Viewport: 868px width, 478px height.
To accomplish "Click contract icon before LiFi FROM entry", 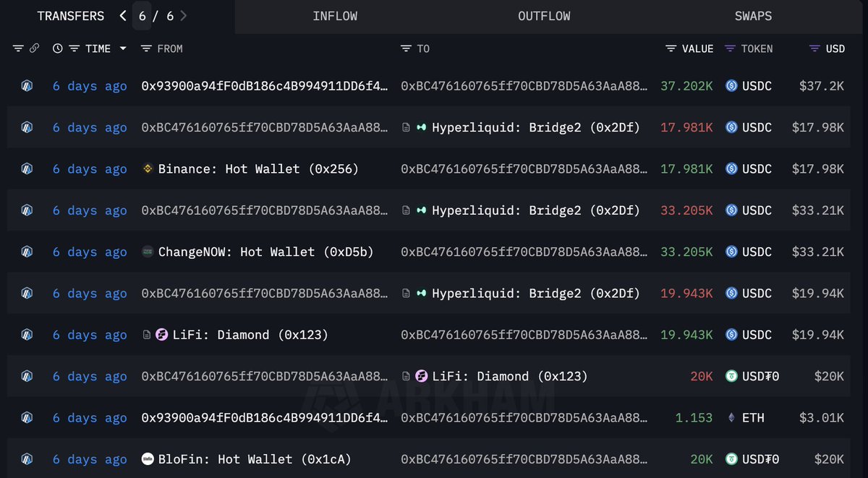I will [x=147, y=335].
